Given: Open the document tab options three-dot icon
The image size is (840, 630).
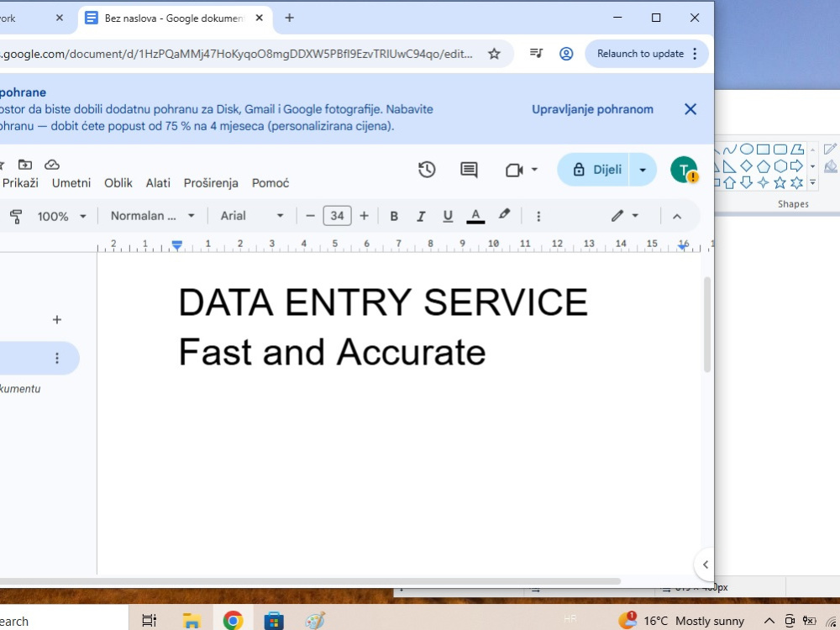Looking at the screenshot, I should point(57,358).
